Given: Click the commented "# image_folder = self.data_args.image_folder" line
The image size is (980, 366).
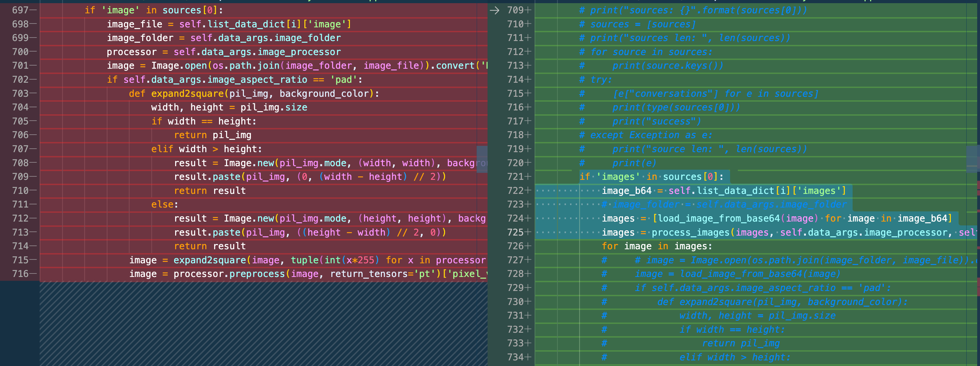Looking at the screenshot, I should 724,204.
